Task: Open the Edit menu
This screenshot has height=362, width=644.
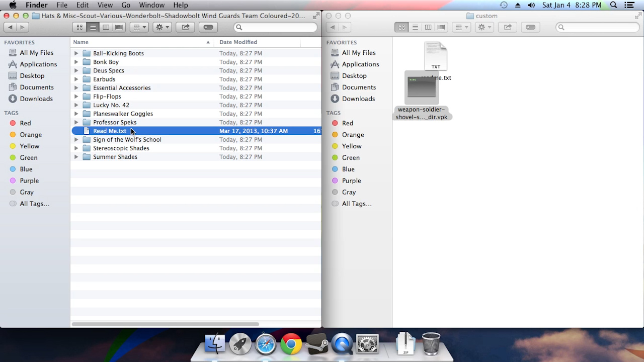Action: (83, 5)
